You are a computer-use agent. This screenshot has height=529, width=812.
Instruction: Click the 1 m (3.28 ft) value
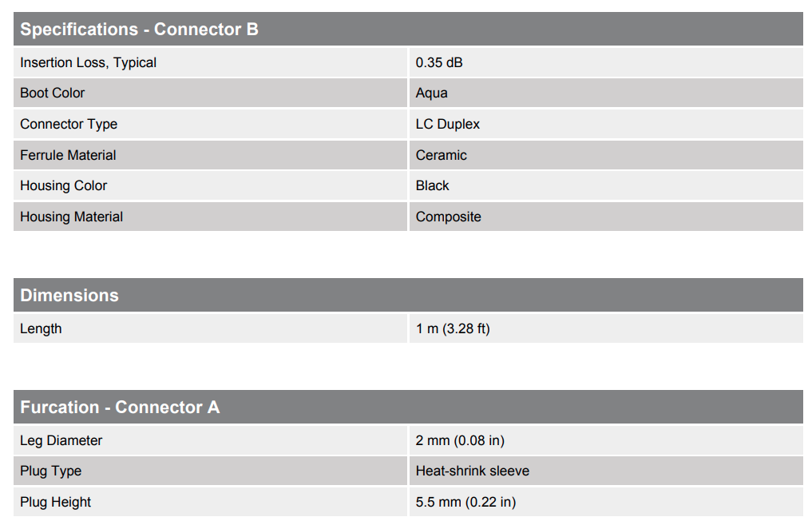(454, 329)
